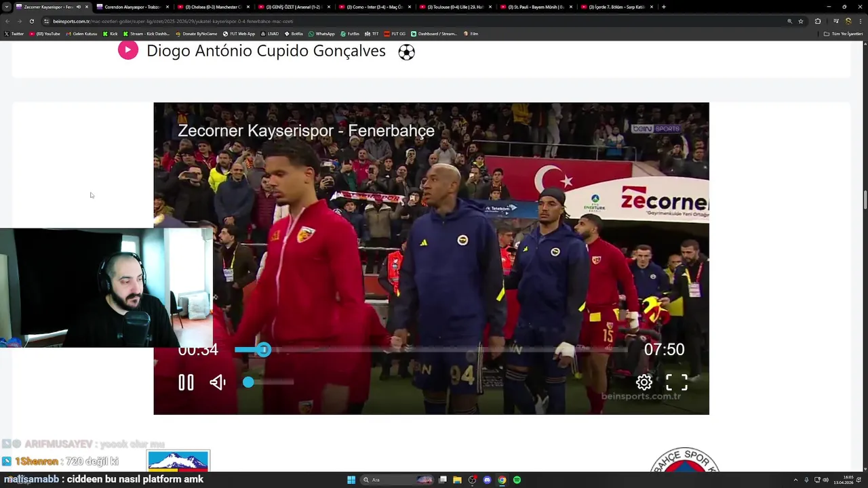Click the video progress seek bar
This screenshot has height=488, width=868.
(431, 350)
